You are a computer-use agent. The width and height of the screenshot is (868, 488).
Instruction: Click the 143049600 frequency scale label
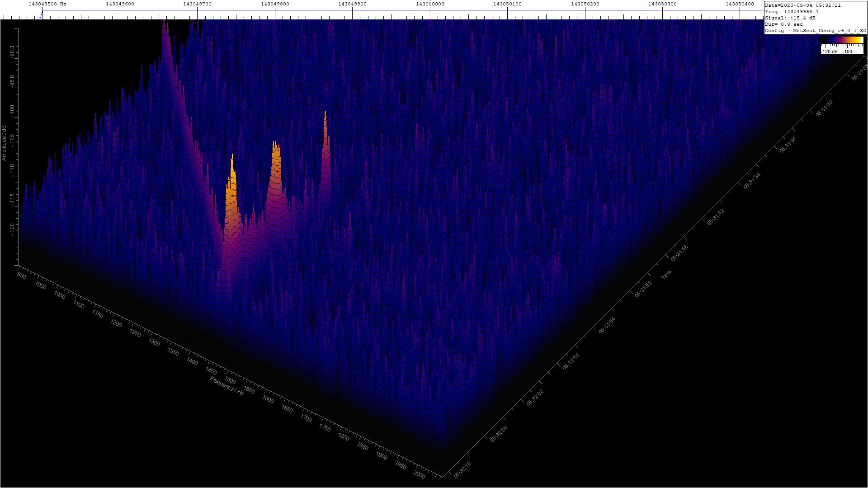click(120, 4)
